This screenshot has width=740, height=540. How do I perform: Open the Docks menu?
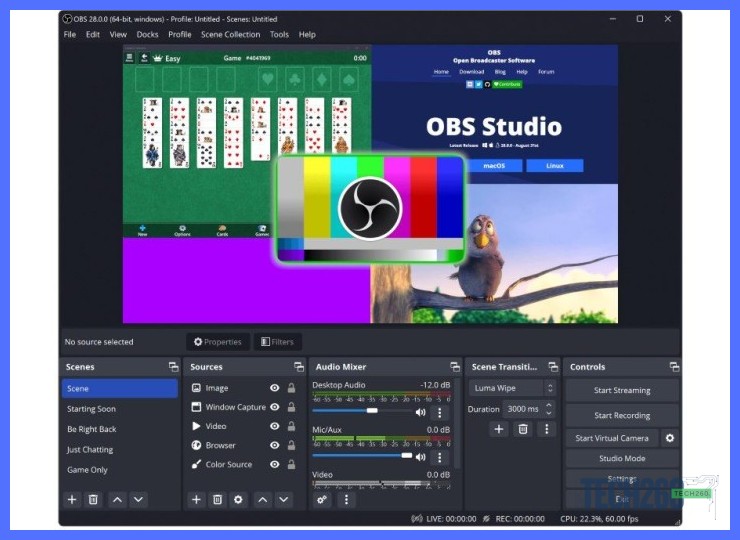point(147,34)
